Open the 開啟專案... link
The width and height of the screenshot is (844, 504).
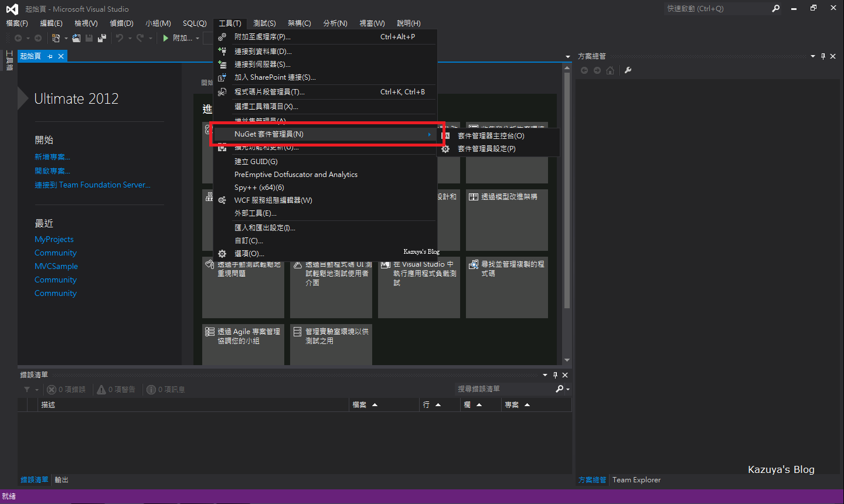point(52,171)
